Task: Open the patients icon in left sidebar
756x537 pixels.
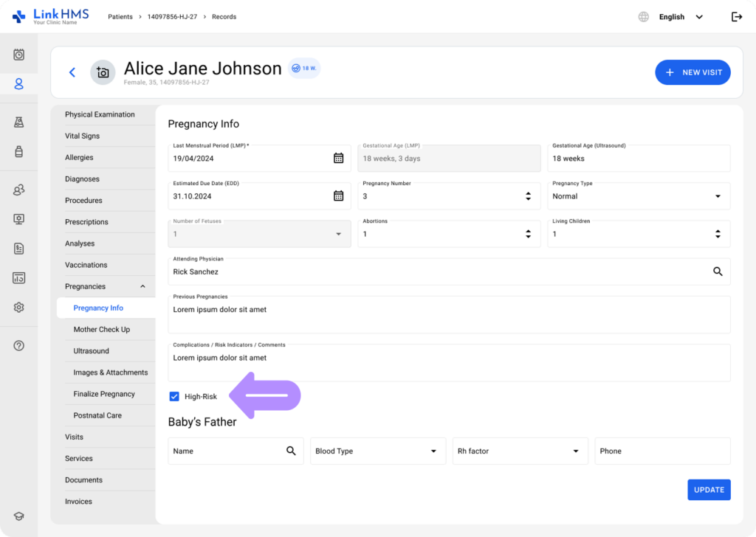Action: 19,84
